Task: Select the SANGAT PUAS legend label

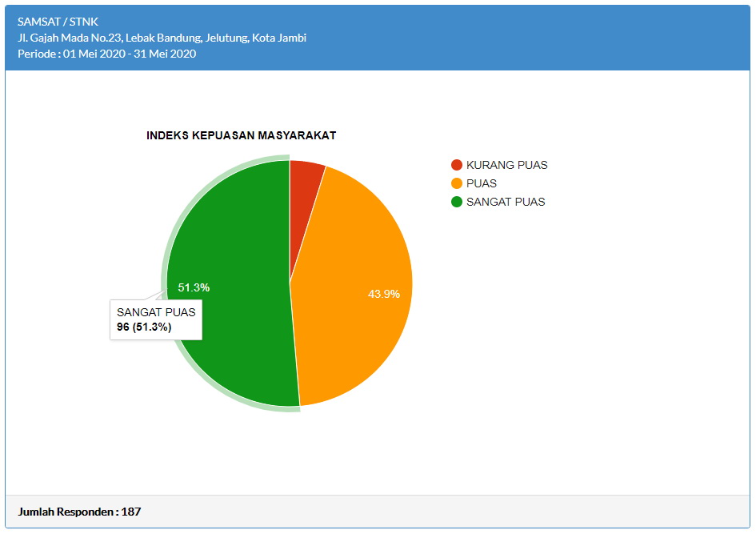Action: (505, 202)
